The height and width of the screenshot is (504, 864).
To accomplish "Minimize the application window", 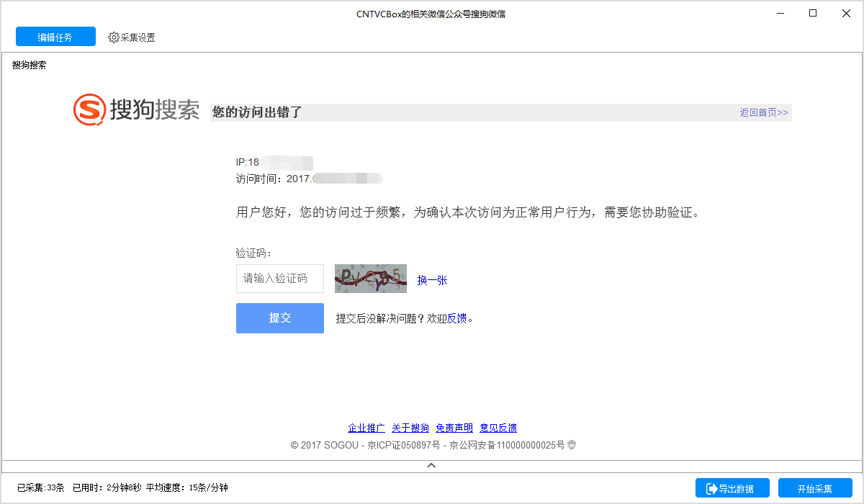I will click(x=782, y=13).
